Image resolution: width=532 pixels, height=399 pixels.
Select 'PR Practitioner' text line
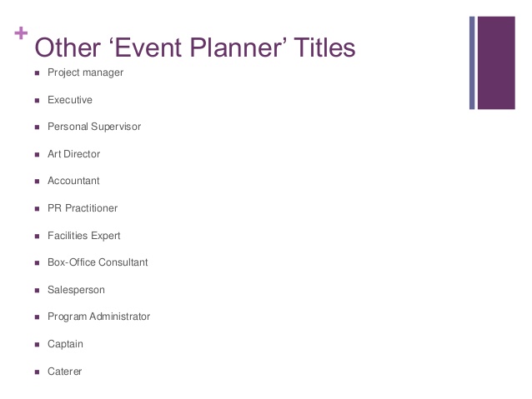(83, 208)
